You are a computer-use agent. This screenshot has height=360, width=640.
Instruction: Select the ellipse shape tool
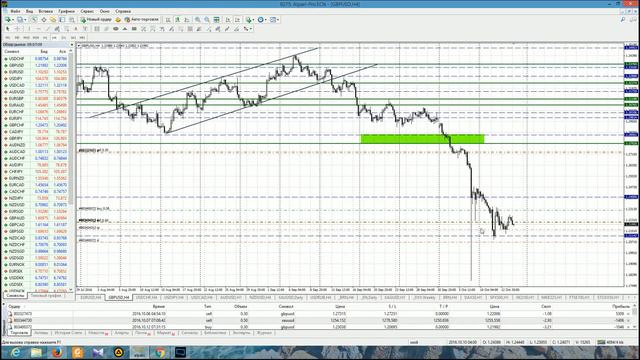[116, 29]
